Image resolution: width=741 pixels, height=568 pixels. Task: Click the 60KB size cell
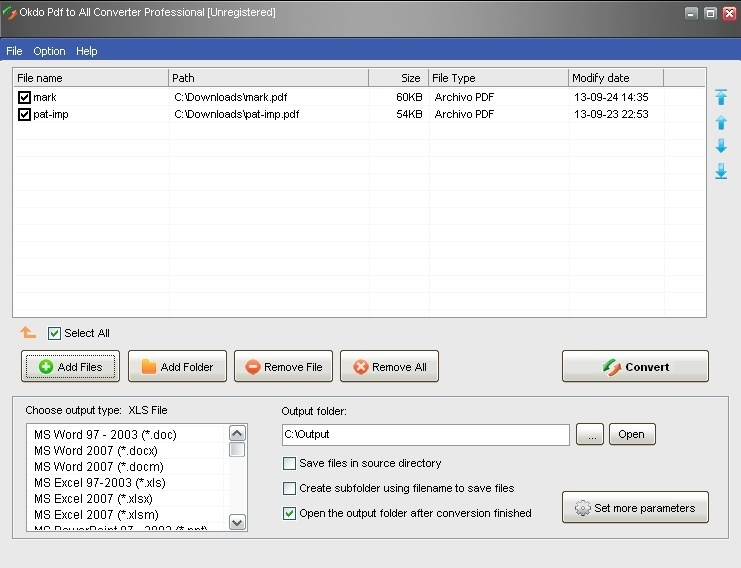pos(409,97)
